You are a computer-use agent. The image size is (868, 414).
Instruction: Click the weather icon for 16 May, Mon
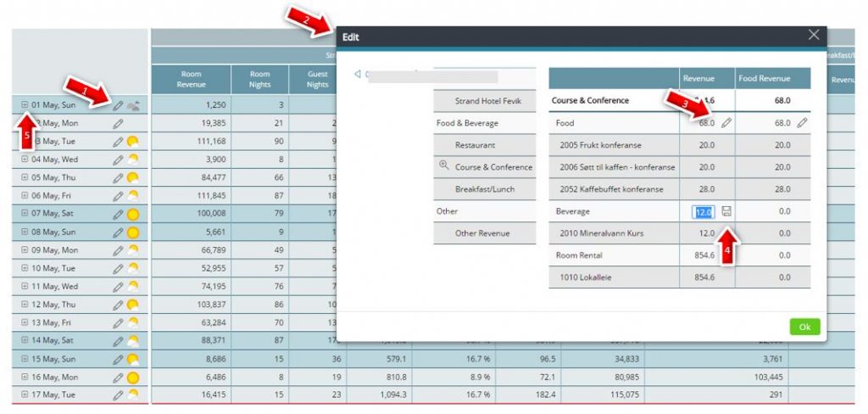133,377
